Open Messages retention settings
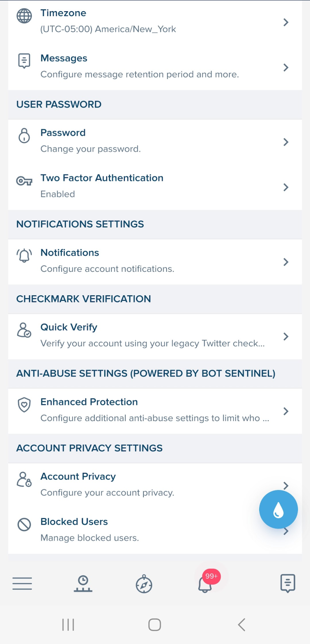 tap(141, 67)
